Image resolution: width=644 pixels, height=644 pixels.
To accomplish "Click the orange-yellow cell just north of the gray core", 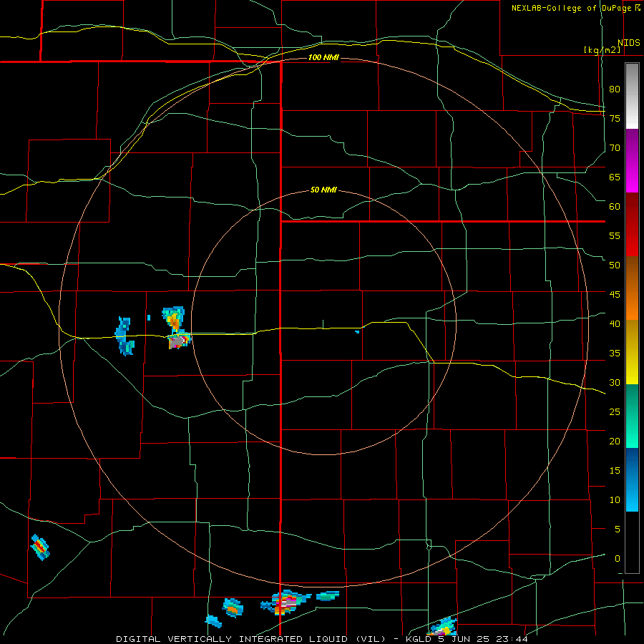I will point(174,318).
